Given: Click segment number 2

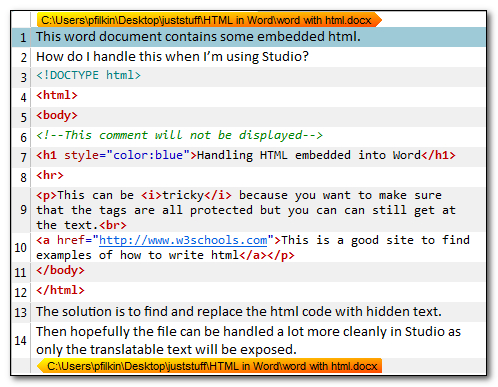Looking at the screenshot, I should pyautogui.click(x=23, y=57).
